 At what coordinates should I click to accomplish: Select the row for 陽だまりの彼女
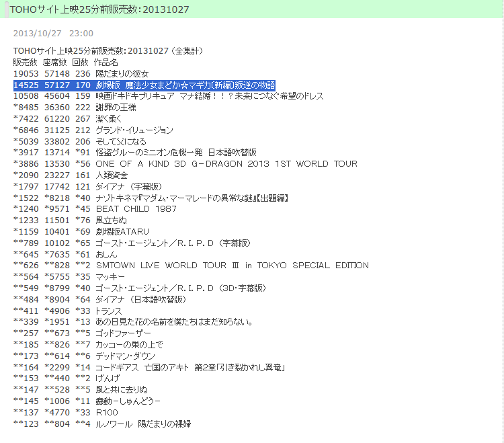(x=81, y=74)
